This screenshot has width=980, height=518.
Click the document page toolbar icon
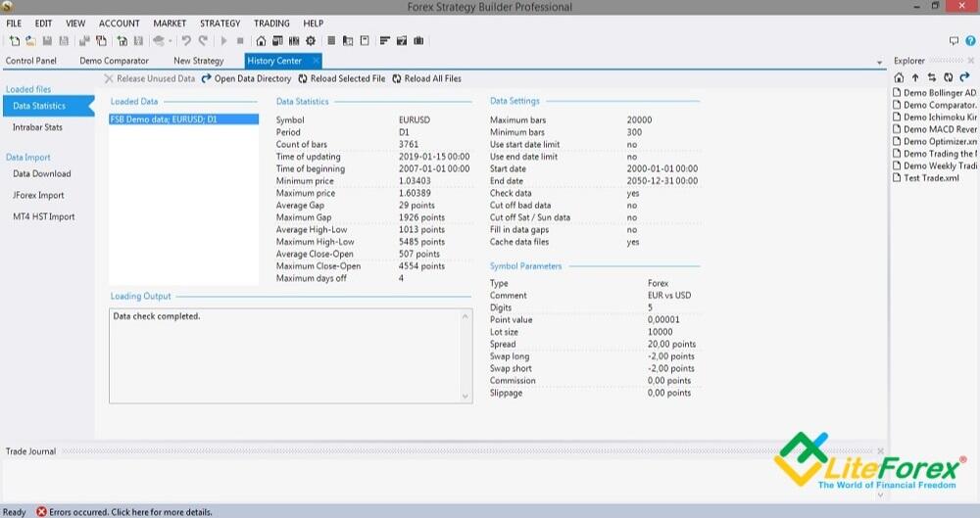pos(365,40)
